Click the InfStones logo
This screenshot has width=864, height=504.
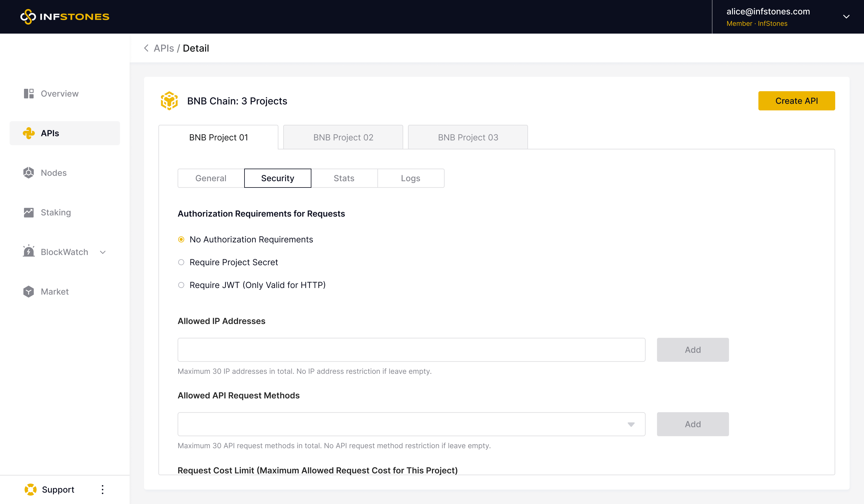(65, 16)
